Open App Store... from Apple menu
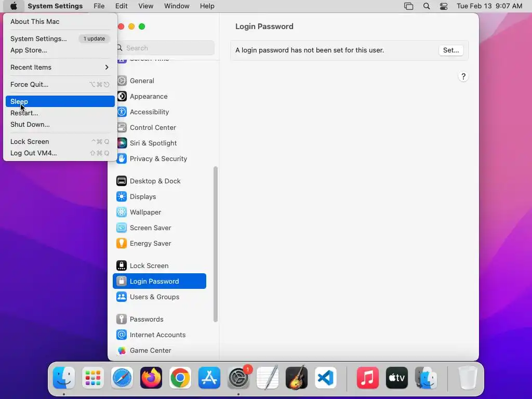This screenshot has width=532, height=399. click(60, 50)
